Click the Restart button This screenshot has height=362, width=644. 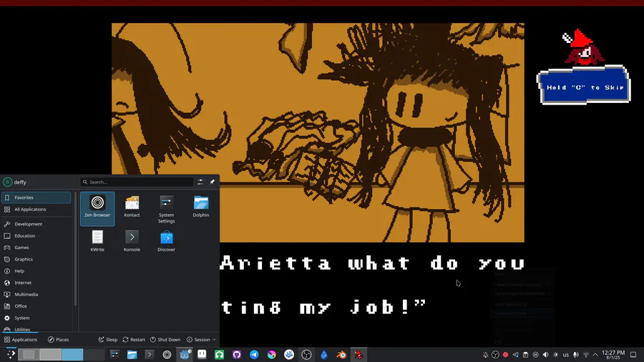(x=134, y=339)
